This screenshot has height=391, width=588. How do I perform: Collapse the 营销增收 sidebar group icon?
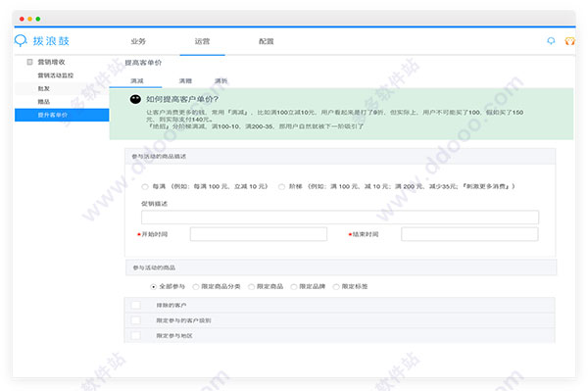(29, 62)
